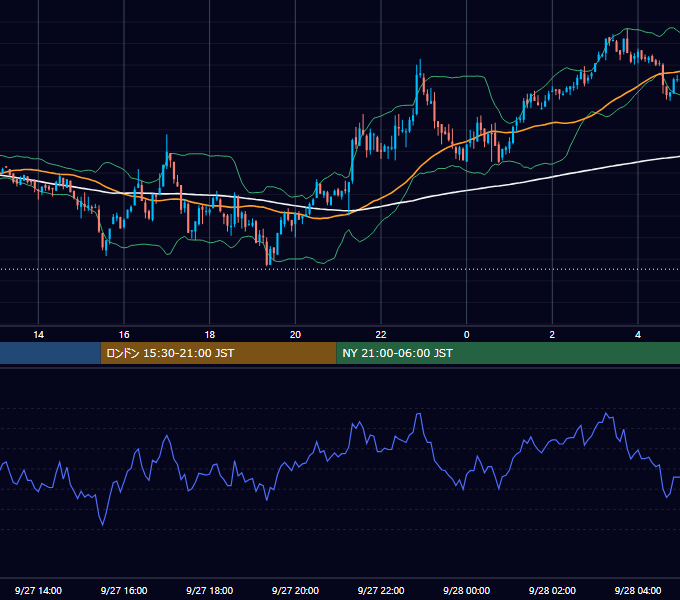Click the 14 hour label on price chart axis
The height and width of the screenshot is (600, 680).
coord(39,335)
